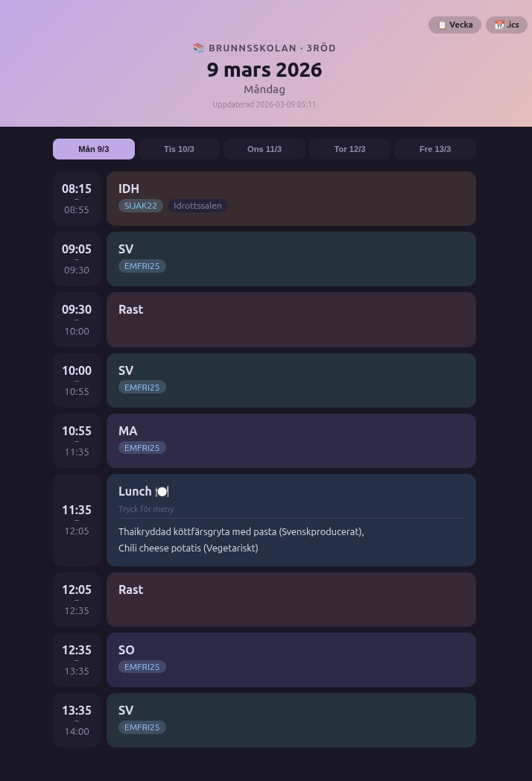Click the 09:30 Rast break card
Screen dimensions: 532x781
291,320
